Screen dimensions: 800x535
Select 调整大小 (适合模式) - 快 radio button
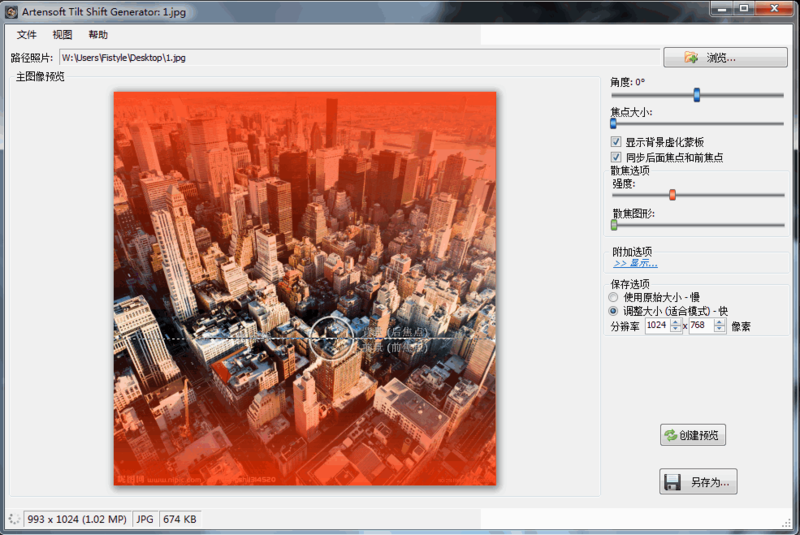[x=613, y=311]
